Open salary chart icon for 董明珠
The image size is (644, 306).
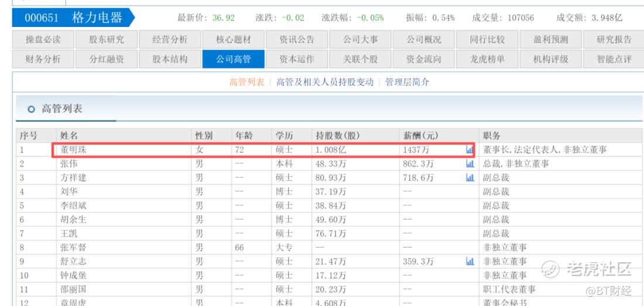tap(470, 150)
